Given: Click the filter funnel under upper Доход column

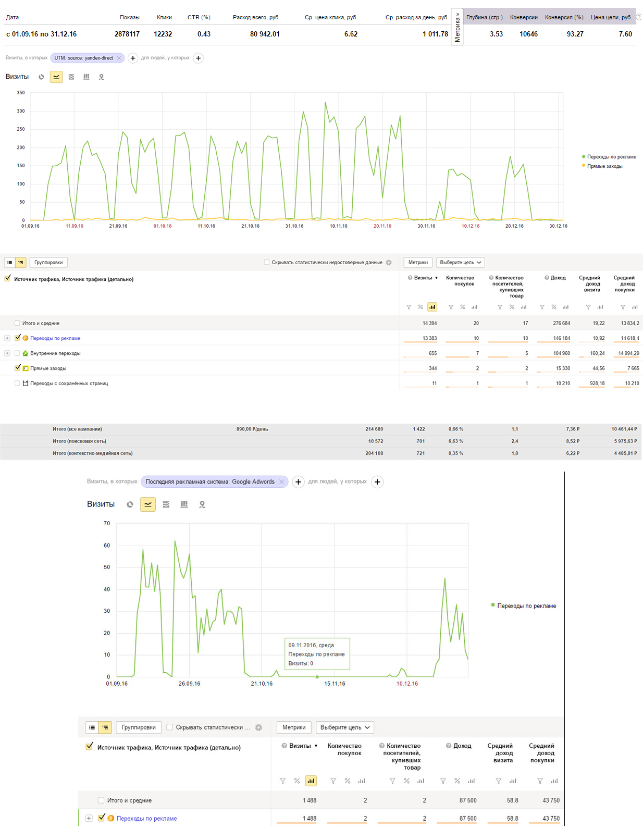Looking at the screenshot, I should pos(542,307).
